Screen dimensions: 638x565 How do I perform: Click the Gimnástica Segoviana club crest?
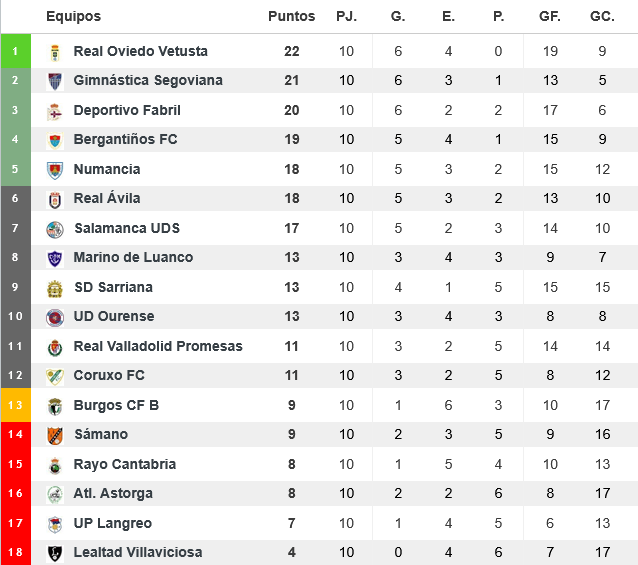(55, 81)
